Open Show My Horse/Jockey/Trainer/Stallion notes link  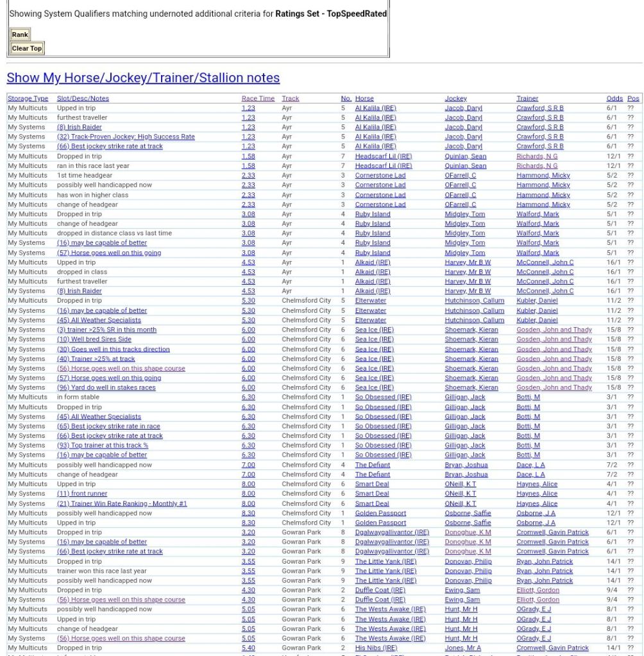(x=143, y=78)
